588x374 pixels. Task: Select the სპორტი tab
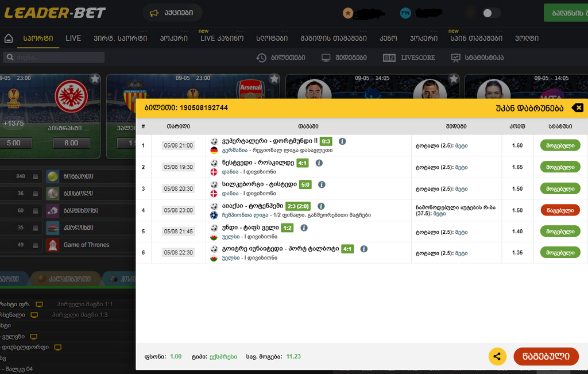(38, 38)
